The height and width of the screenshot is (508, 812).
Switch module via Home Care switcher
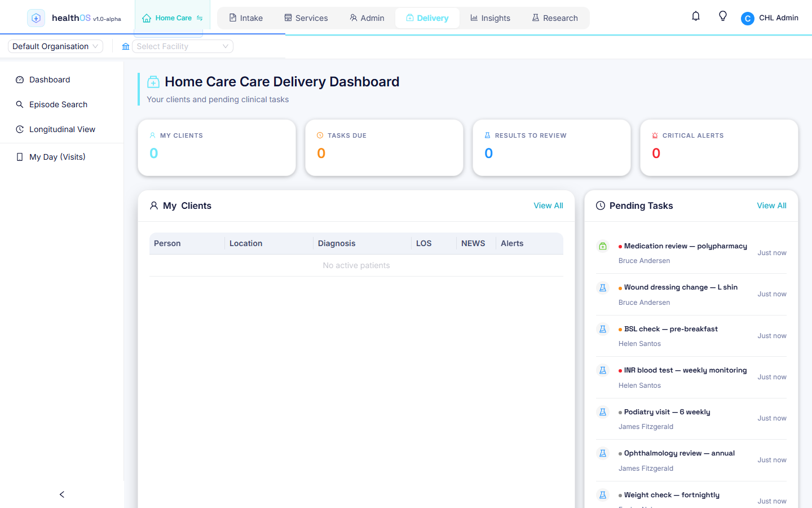pyautogui.click(x=173, y=18)
